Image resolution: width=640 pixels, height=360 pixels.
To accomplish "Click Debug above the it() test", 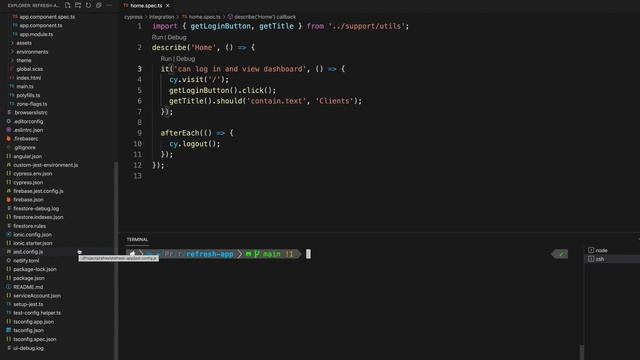I will point(185,59).
